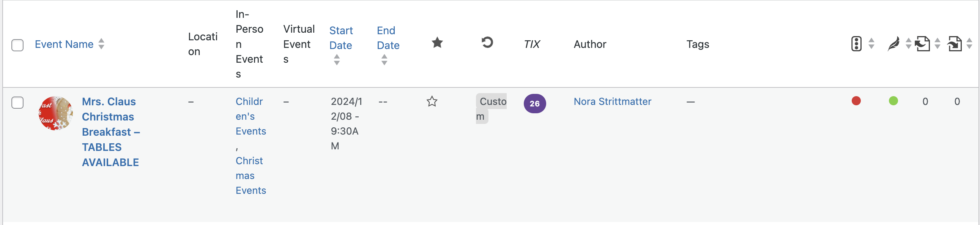
Task: Click the featured star column header icon
Action: (437, 43)
